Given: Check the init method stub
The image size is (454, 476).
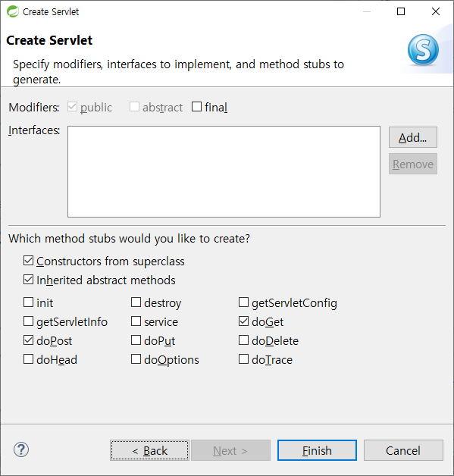Looking at the screenshot, I should pos(28,302).
